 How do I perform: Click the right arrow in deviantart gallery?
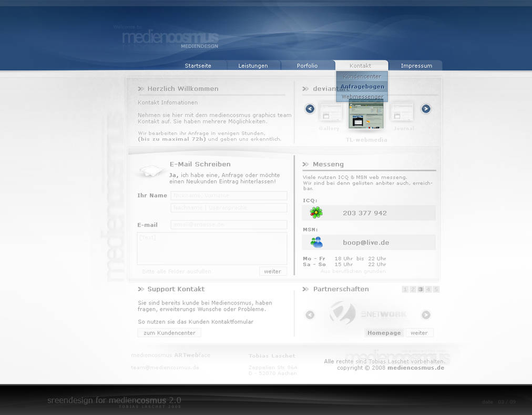pyautogui.click(x=426, y=109)
